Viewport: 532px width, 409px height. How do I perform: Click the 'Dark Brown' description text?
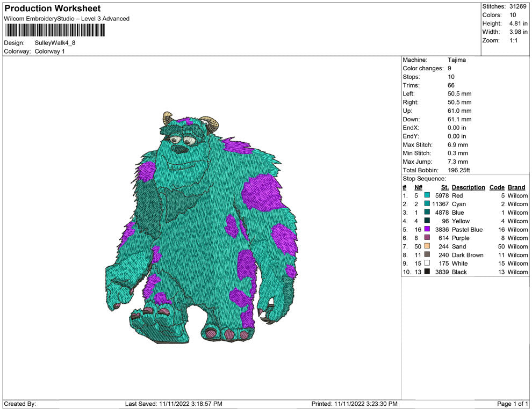point(468,255)
